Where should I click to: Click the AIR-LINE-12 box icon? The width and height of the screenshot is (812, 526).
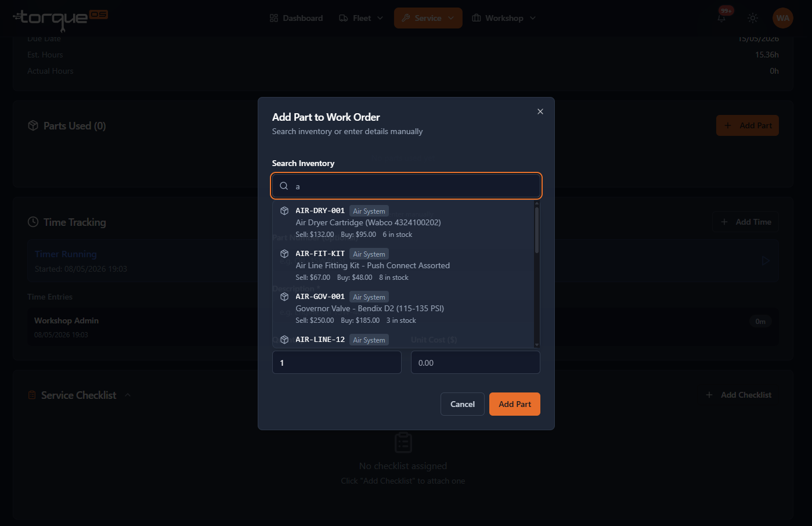tap(284, 340)
